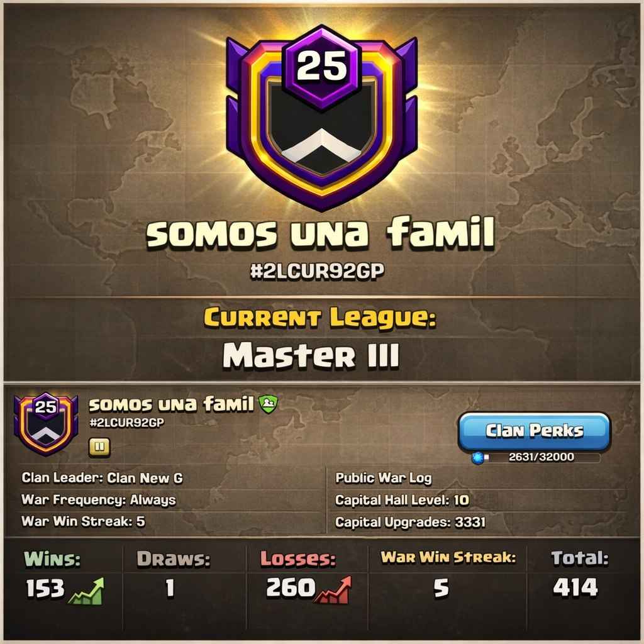Click the yellow clan label tag icon
Image resolution: width=644 pixels, height=644 pixels.
tap(99, 447)
